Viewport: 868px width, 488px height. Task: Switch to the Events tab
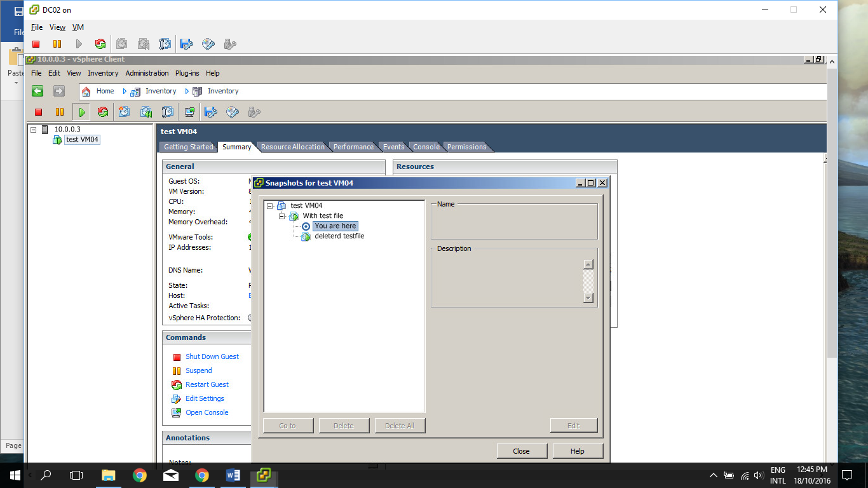[393, 147]
